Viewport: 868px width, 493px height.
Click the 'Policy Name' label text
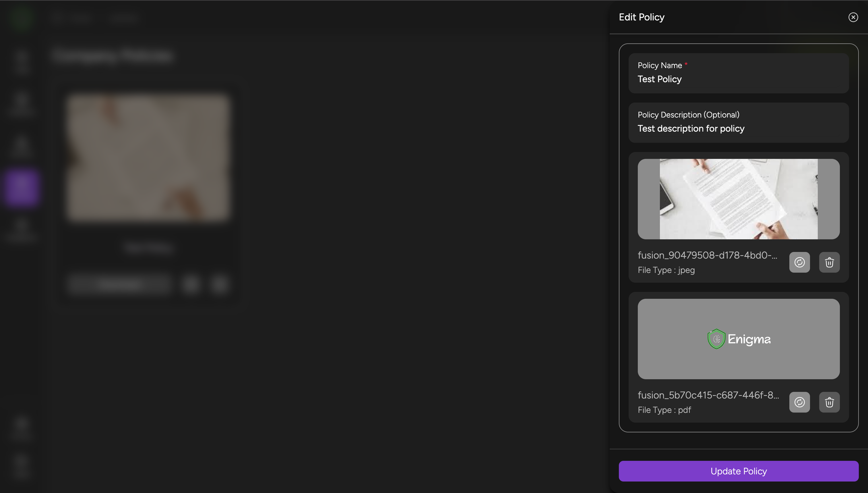pyautogui.click(x=659, y=65)
